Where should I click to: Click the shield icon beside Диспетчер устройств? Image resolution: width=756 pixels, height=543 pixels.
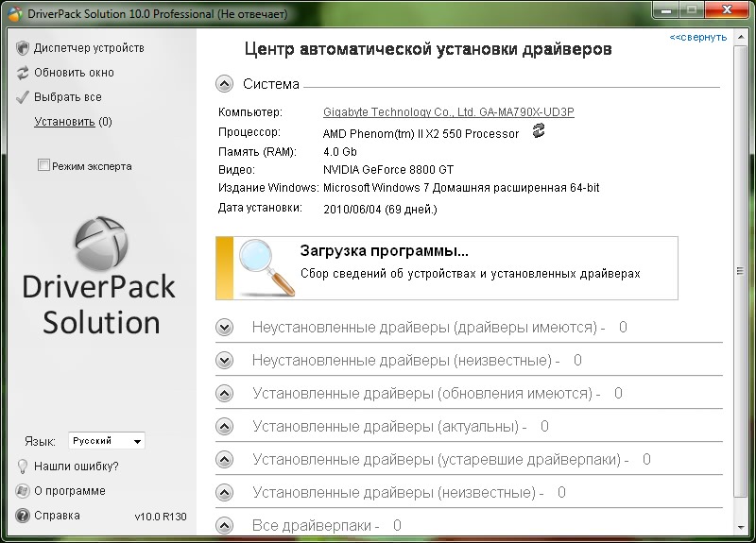(x=22, y=48)
